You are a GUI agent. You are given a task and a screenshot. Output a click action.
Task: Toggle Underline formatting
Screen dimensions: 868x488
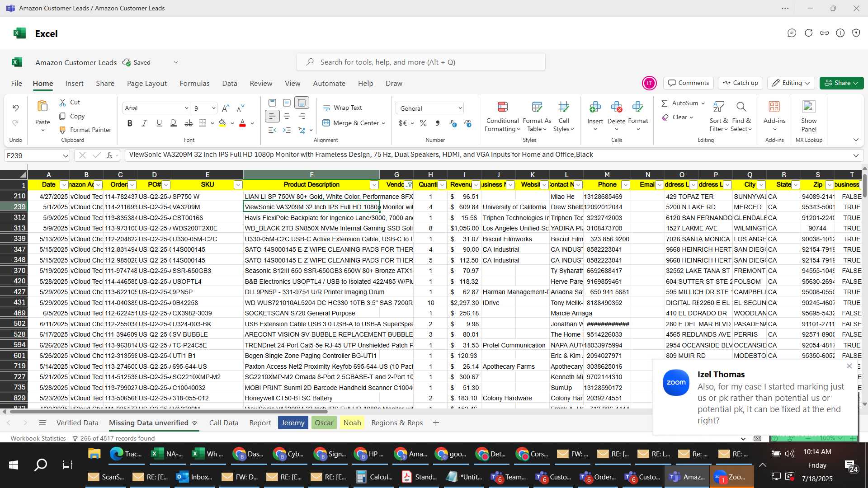pyautogui.click(x=159, y=123)
